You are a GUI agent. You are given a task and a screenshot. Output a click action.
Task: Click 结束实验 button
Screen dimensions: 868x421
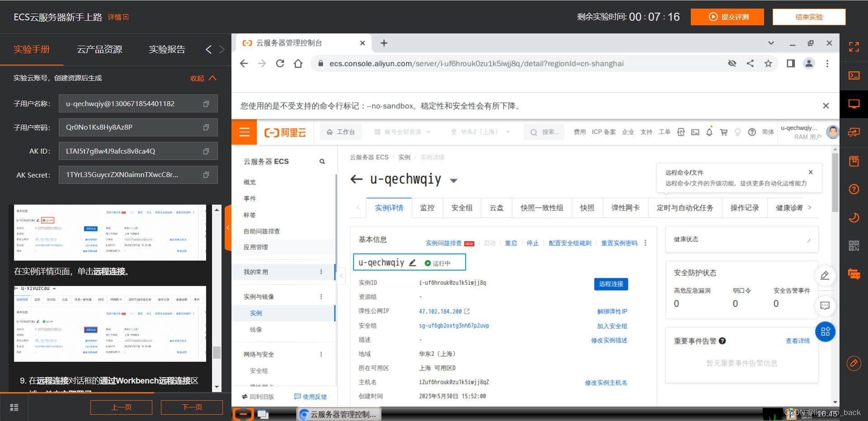tap(809, 17)
